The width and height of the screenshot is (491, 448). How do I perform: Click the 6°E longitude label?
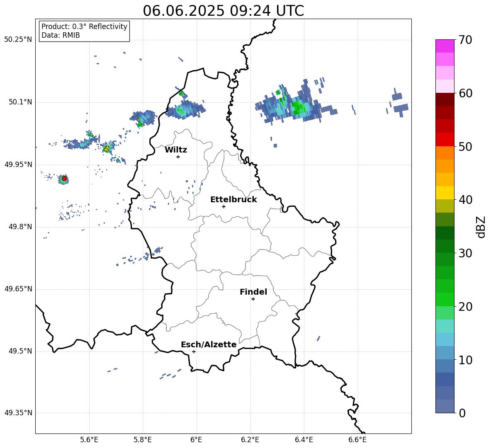[196, 440]
